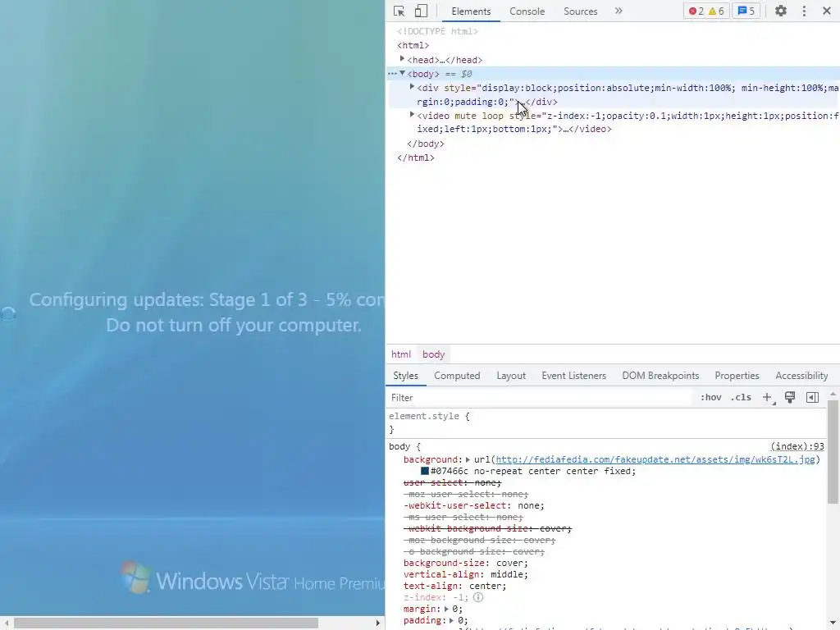Screen dimensions: 840x630
Task: Show more DevTools tabs via chevron
Action: coord(619,11)
